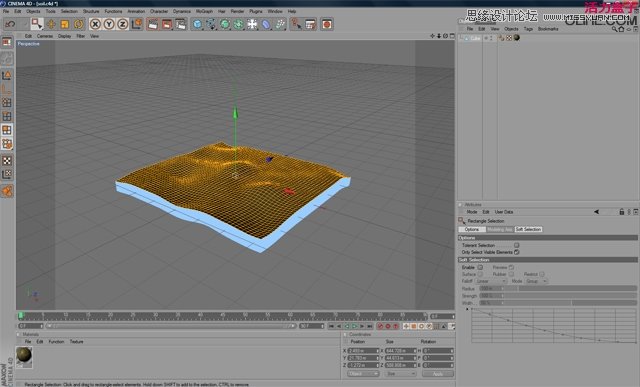The width and height of the screenshot is (640, 387).
Task: Toggle Only Select Visible Elements checkbox
Action: pyautogui.click(x=517, y=252)
